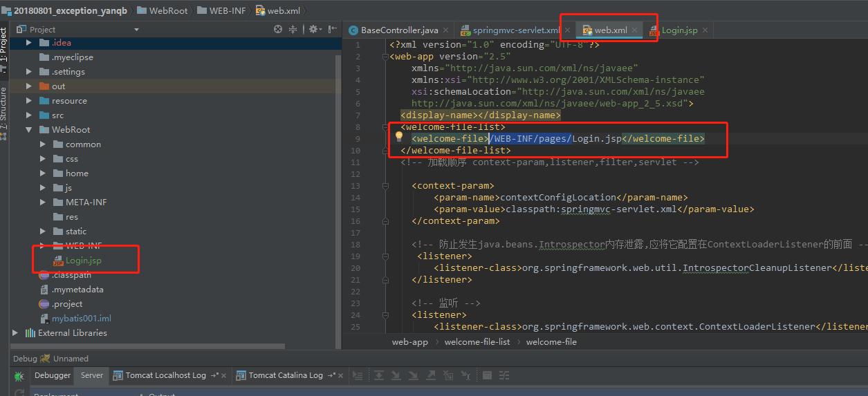Viewport: 868px width, 396px height.
Task: Expand the resource folder
Action: [x=28, y=101]
